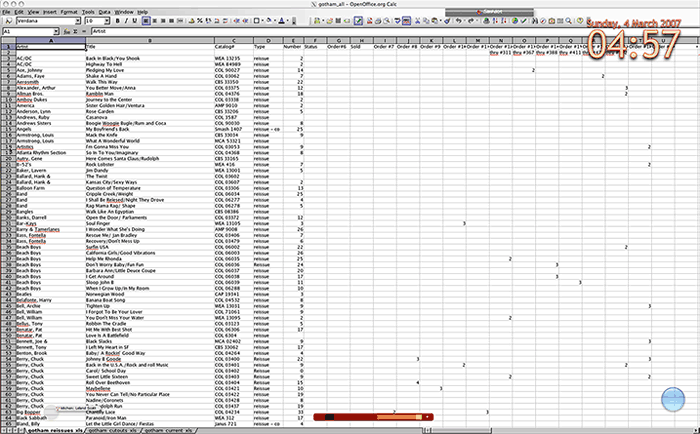The image size is (700, 434).
Task: Click the add decimal place icon
Action: coord(217,21)
